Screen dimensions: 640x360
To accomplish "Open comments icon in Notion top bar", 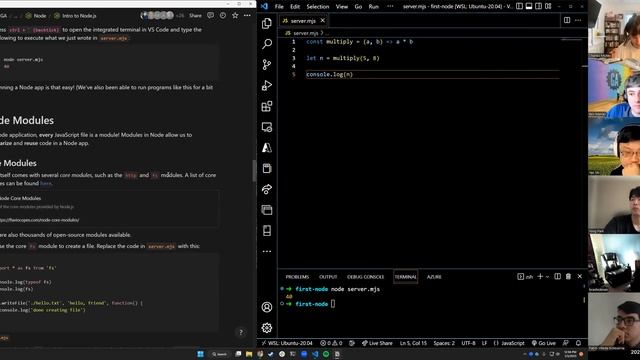I will 210,16.
